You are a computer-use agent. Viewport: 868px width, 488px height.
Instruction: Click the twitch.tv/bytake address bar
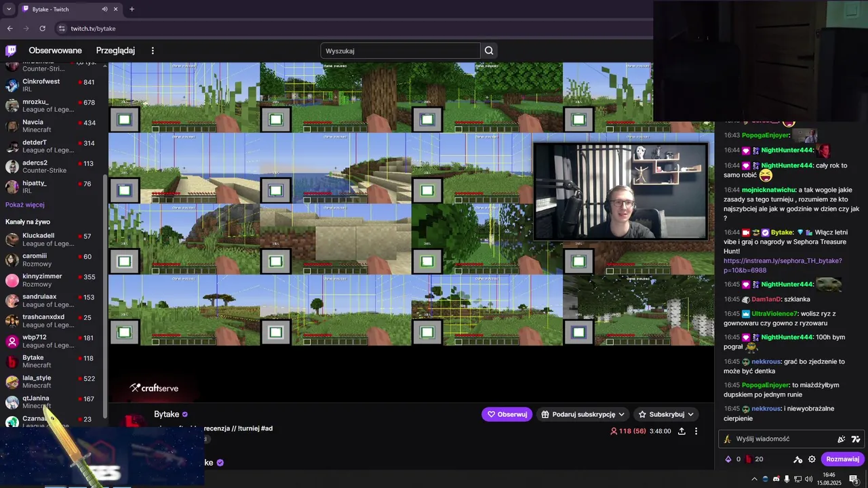[x=353, y=28]
